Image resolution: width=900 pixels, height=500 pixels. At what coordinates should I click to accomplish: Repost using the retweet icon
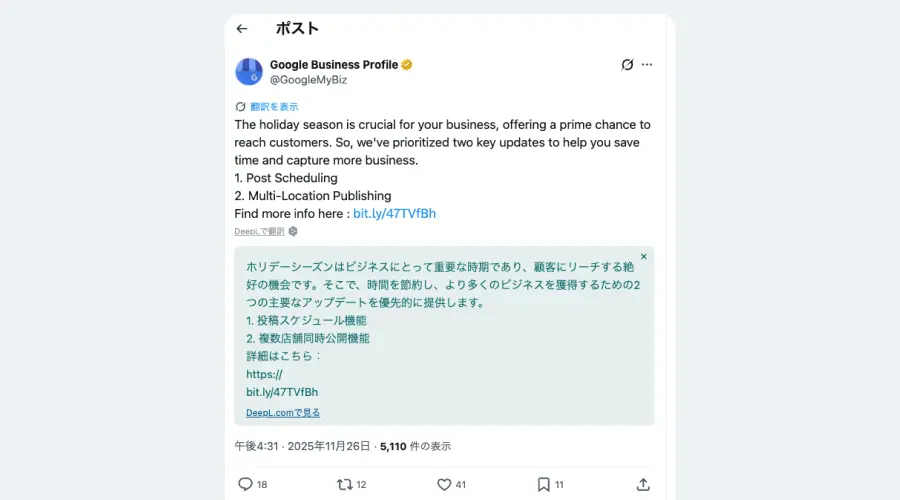(345, 484)
